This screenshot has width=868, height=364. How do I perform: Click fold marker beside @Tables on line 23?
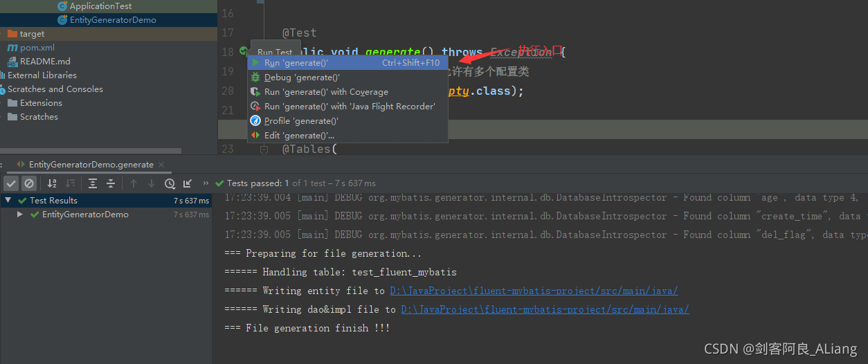[264, 149]
